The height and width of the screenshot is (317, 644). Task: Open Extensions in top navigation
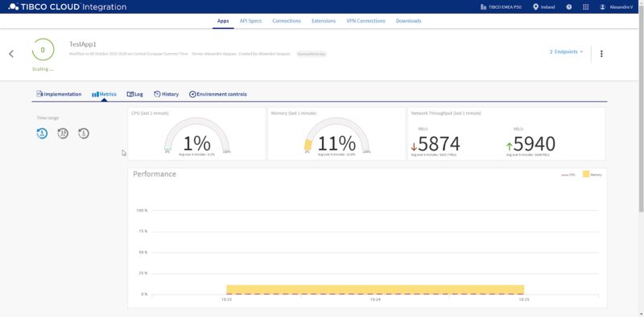coord(324,21)
